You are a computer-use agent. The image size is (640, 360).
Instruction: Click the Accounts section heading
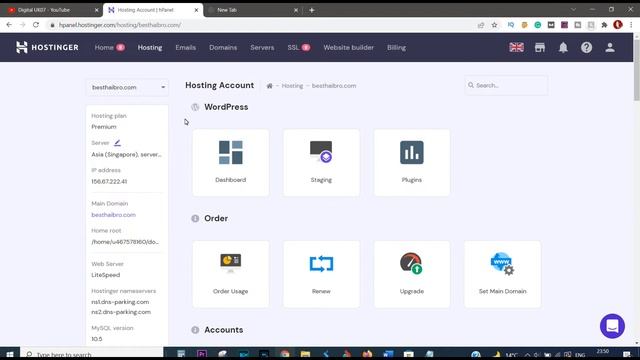point(224,330)
